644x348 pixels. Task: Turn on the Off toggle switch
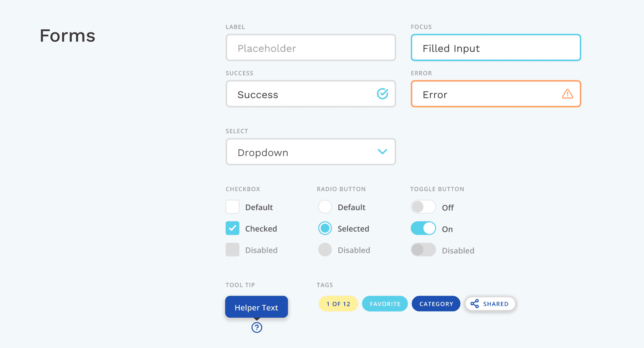[423, 207]
